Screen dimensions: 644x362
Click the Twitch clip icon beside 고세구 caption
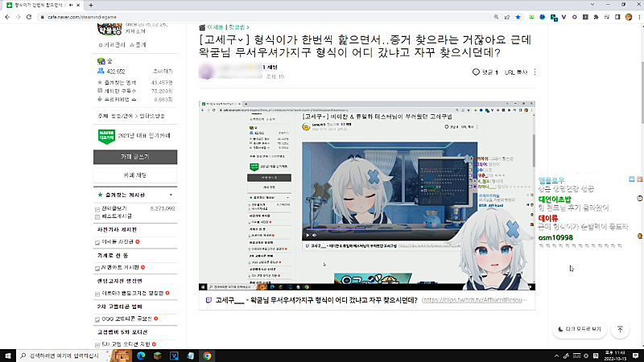coord(208,300)
